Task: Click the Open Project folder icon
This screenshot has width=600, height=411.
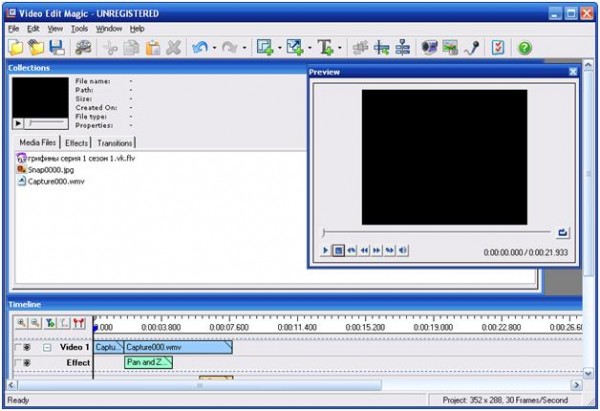Action: coord(36,48)
